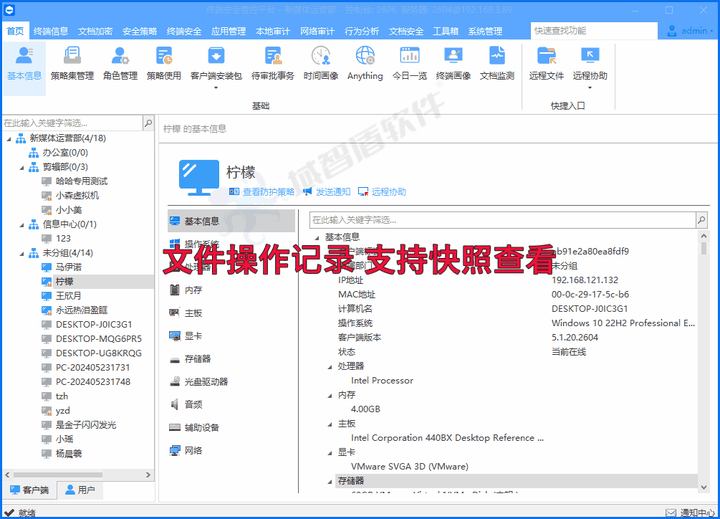Open 待审批事务 tool
The width and height of the screenshot is (720, 519).
pyautogui.click(x=273, y=64)
